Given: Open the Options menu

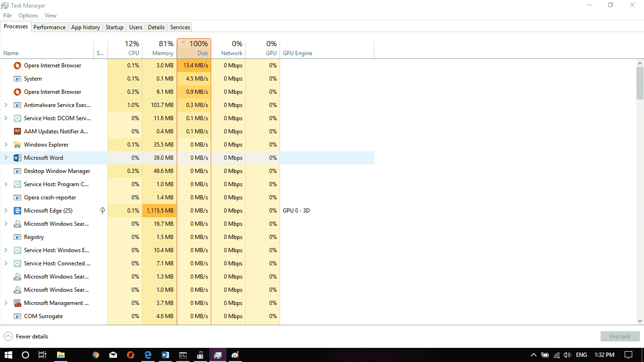Looking at the screenshot, I should (28, 16).
